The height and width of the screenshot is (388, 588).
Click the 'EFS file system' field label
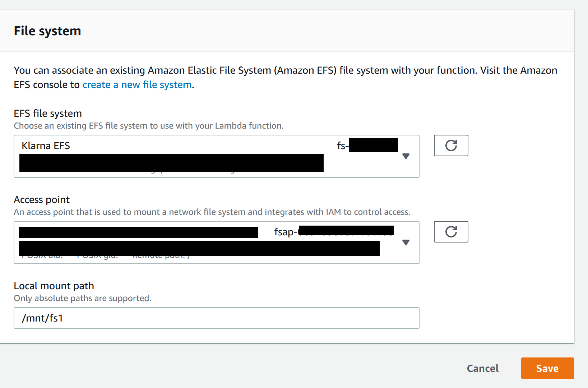[48, 114]
